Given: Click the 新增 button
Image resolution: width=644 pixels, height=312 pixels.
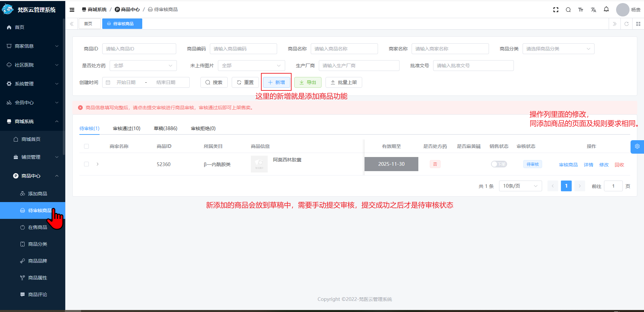Looking at the screenshot, I should [x=276, y=82].
